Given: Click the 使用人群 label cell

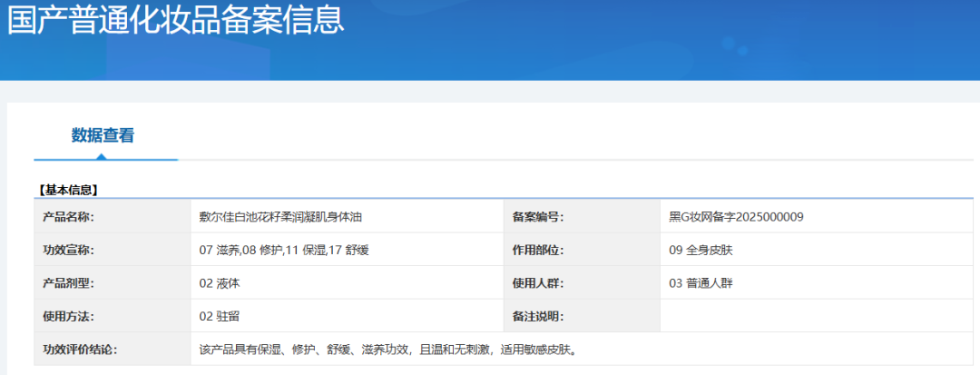Looking at the screenshot, I should [x=582, y=283].
